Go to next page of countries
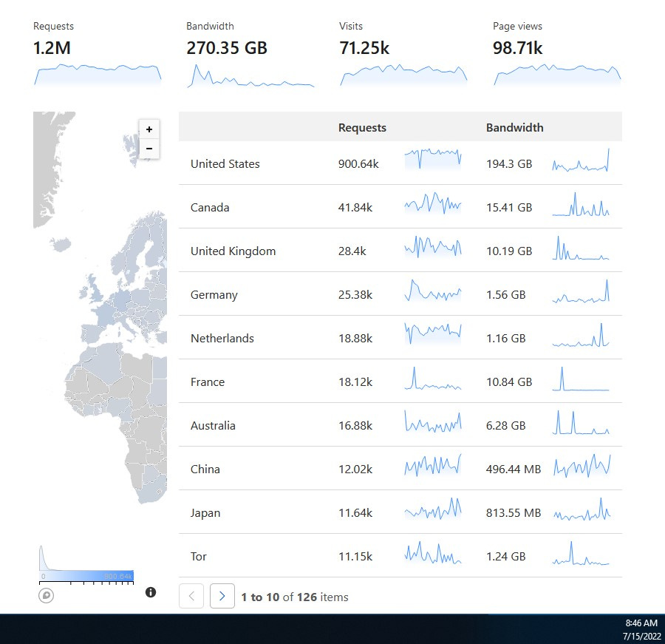Screen dimensions: 665x644 222,596
